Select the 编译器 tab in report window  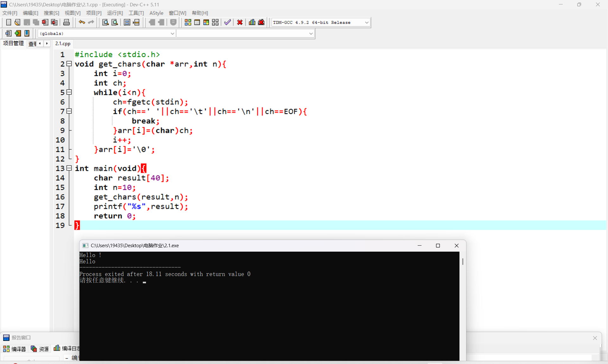pyautogui.click(x=15, y=349)
